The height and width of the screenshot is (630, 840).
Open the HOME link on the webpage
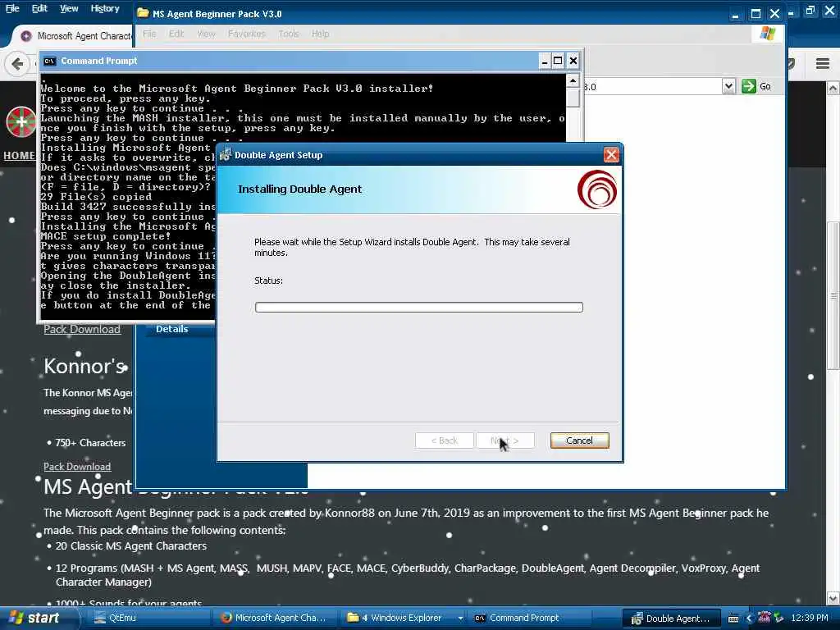click(x=19, y=155)
